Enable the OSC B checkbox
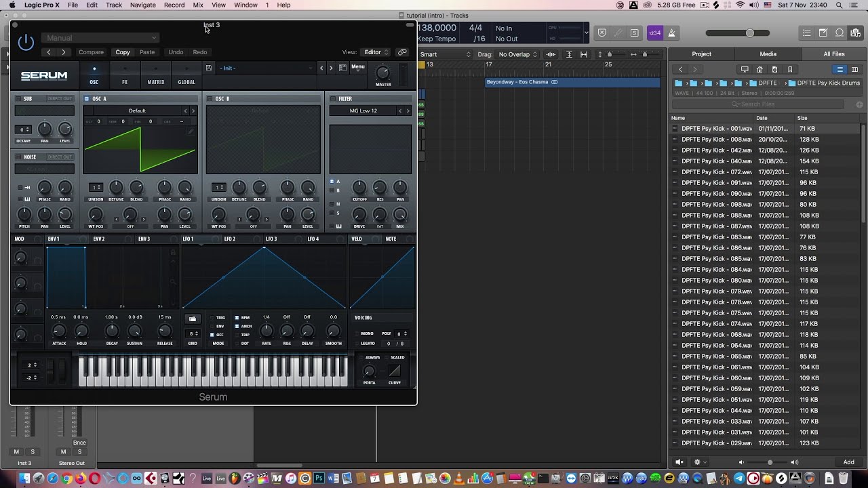 point(210,99)
